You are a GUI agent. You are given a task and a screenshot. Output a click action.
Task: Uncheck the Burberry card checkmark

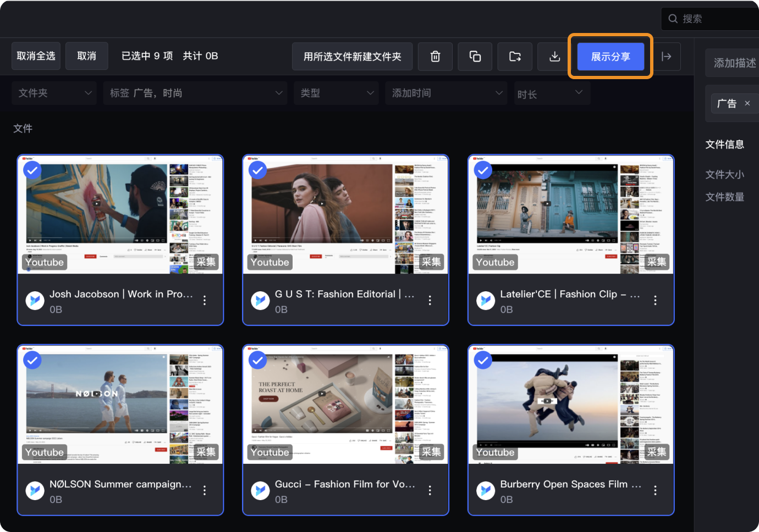pyautogui.click(x=483, y=361)
